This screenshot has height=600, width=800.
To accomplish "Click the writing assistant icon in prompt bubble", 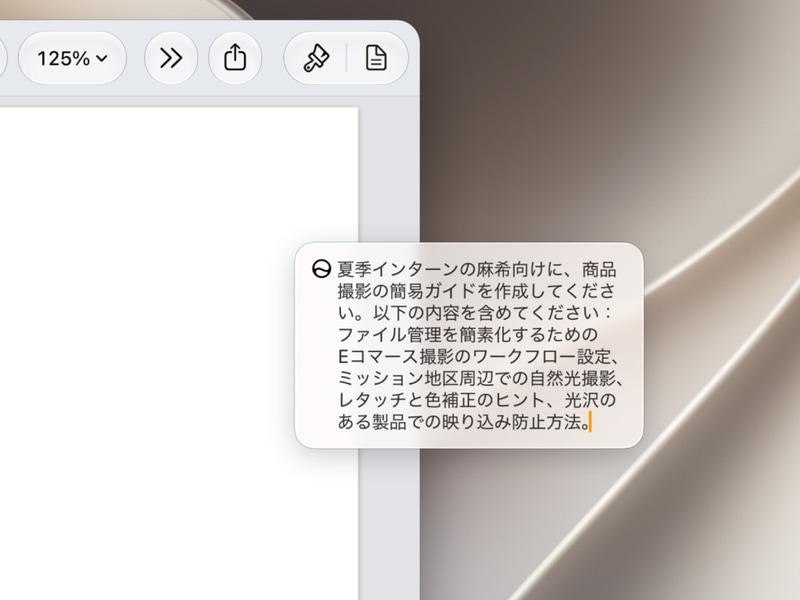I will pyautogui.click(x=321, y=268).
